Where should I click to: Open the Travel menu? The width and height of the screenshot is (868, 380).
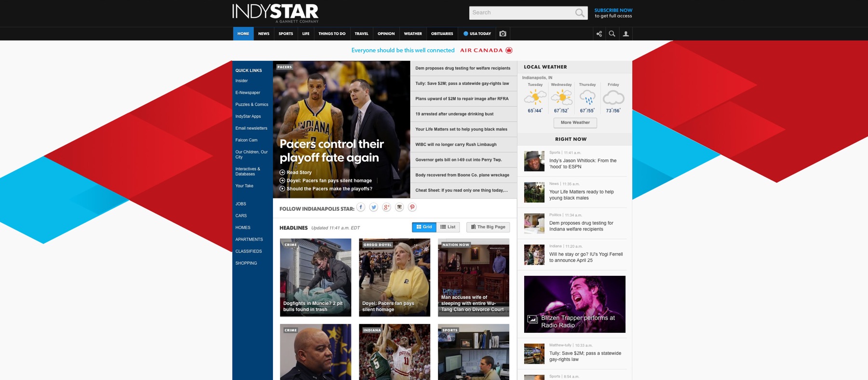[362, 34]
